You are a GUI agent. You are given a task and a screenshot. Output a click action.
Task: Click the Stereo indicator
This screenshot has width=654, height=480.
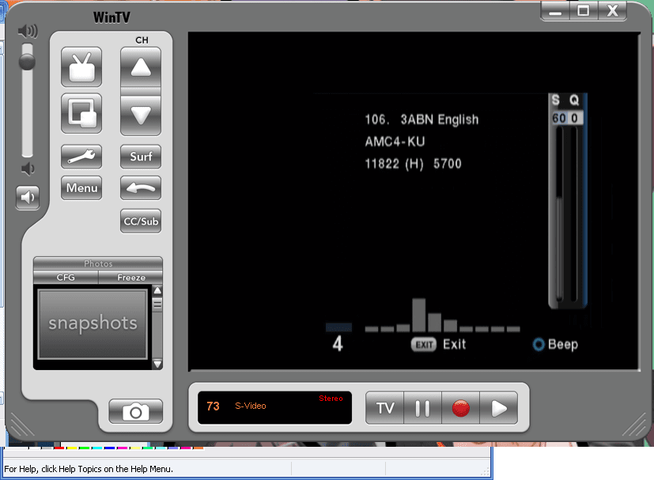pos(331,398)
